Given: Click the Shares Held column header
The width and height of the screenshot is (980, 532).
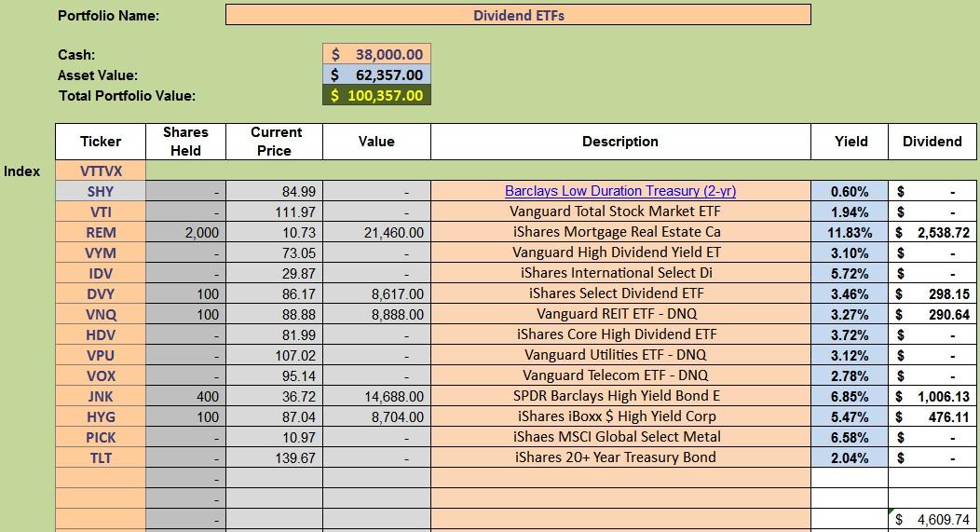Looking at the screenshot, I should coord(185,142).
